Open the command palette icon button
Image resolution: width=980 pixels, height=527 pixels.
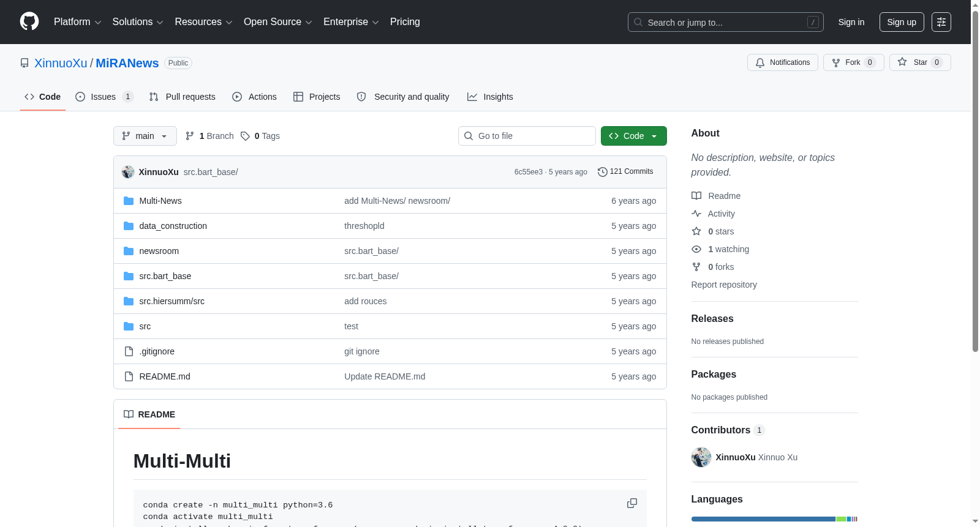pos(941,22)
